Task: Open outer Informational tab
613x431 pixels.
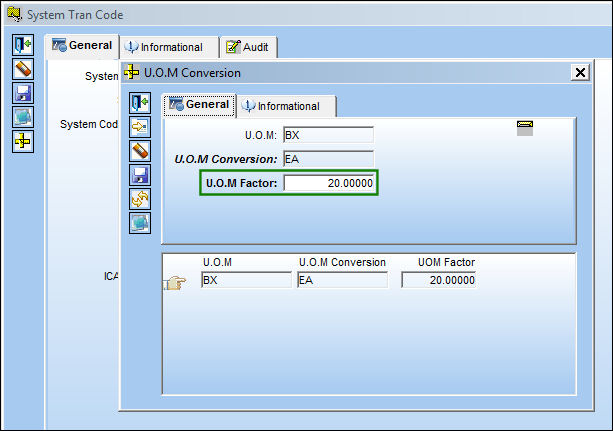Action: pos(169,47)
